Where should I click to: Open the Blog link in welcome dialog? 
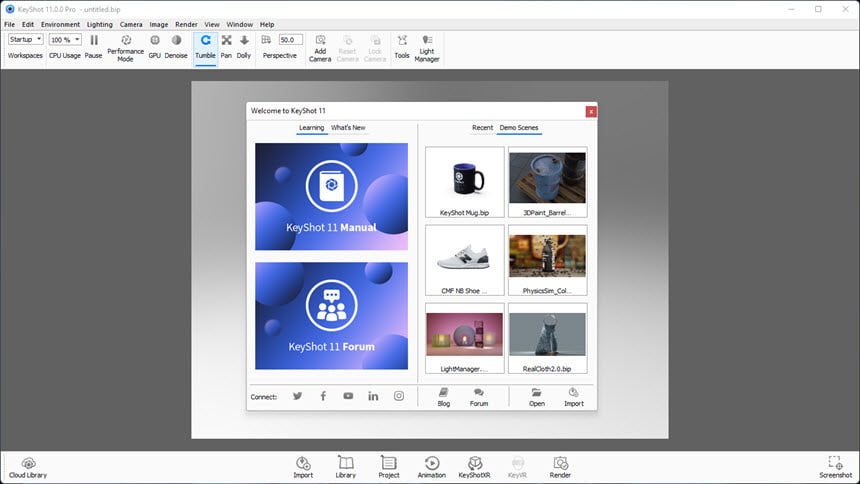coord(444,397)
